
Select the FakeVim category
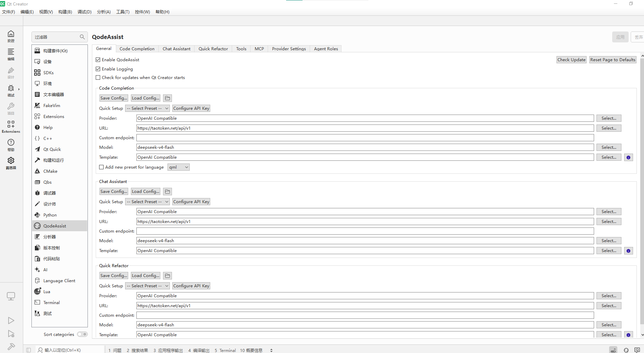[60, 105]
